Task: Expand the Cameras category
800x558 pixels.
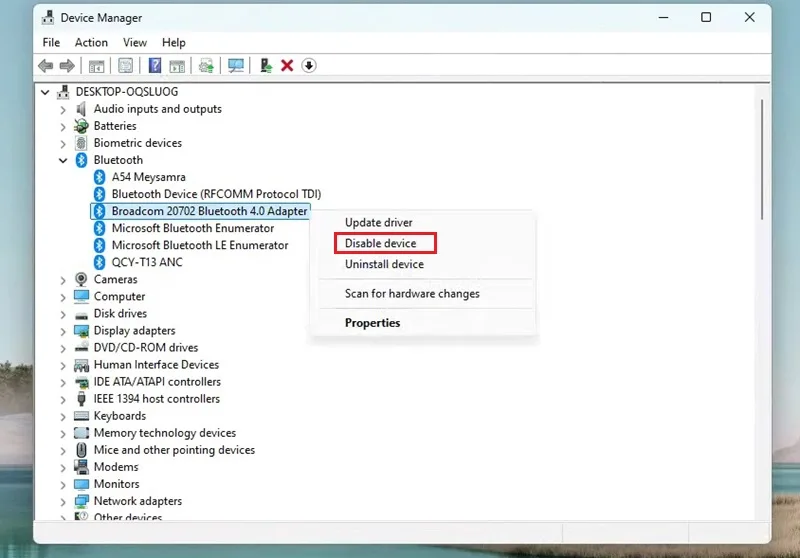Action: coord(63,280)
